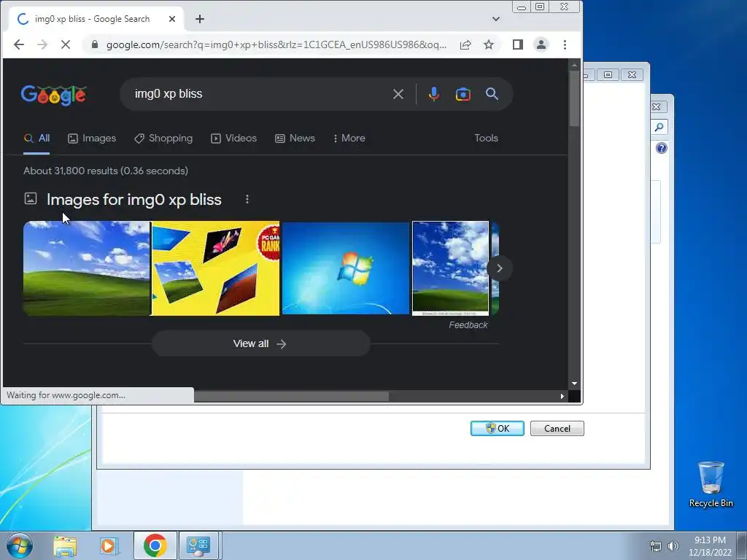Open the Chrome profile menu

pos(541,44)
